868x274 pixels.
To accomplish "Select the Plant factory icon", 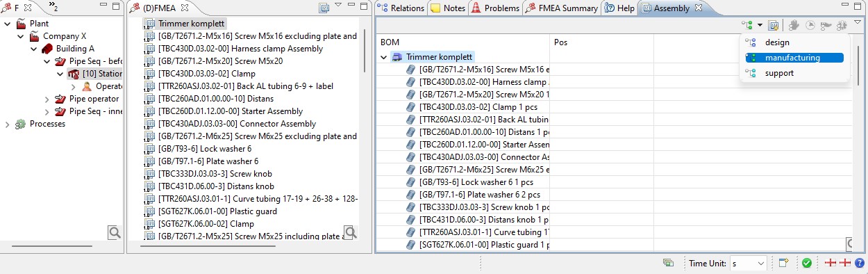I will (22, 24).
